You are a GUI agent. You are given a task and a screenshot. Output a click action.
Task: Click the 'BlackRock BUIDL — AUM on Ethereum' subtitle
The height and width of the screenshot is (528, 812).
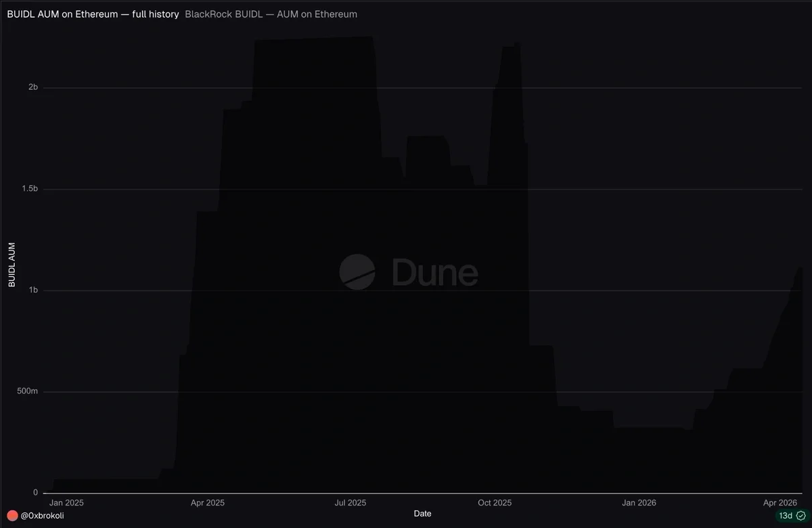point(271,14)
